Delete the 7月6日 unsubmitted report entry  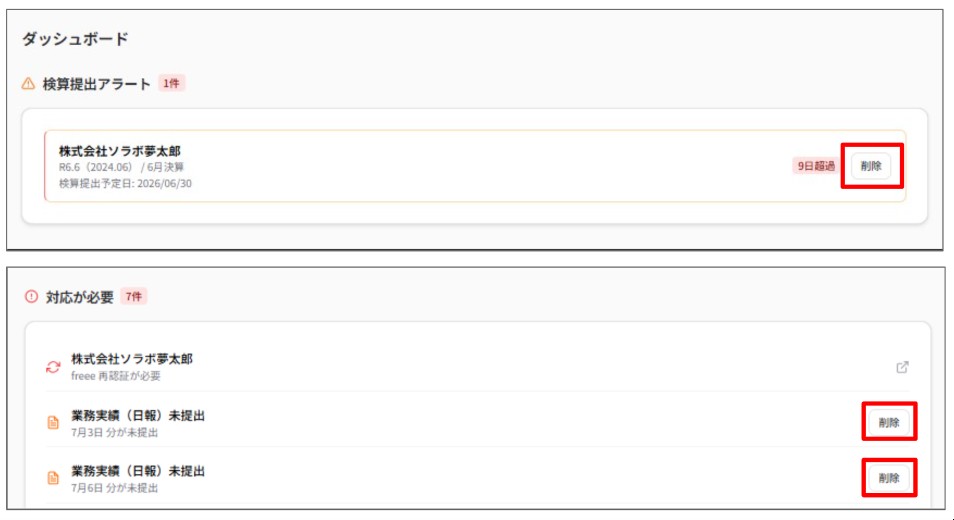coord(889,478)
